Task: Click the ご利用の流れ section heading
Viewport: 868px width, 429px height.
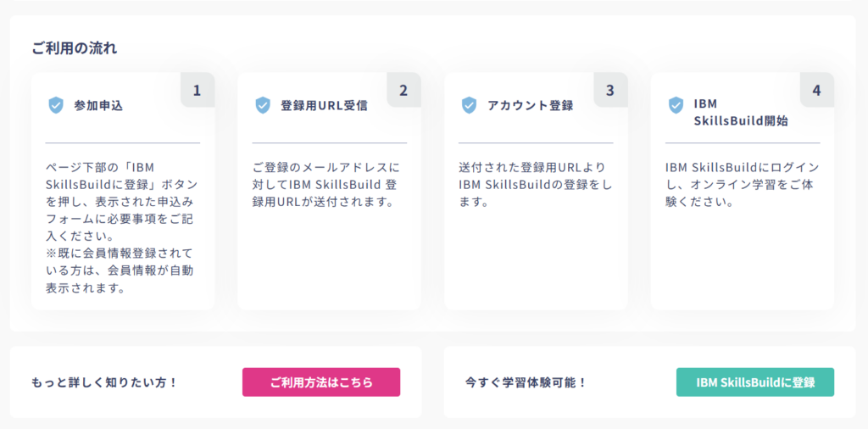Action: 75,48
